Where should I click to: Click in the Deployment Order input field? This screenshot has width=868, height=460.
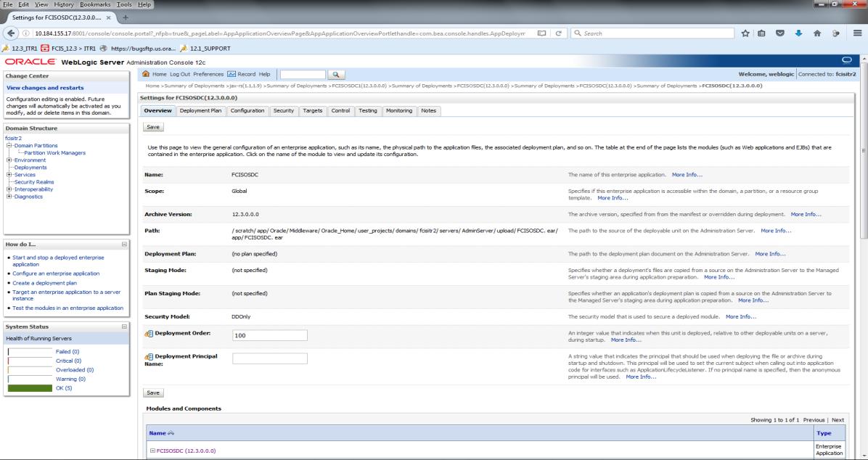tap(269, 335)
